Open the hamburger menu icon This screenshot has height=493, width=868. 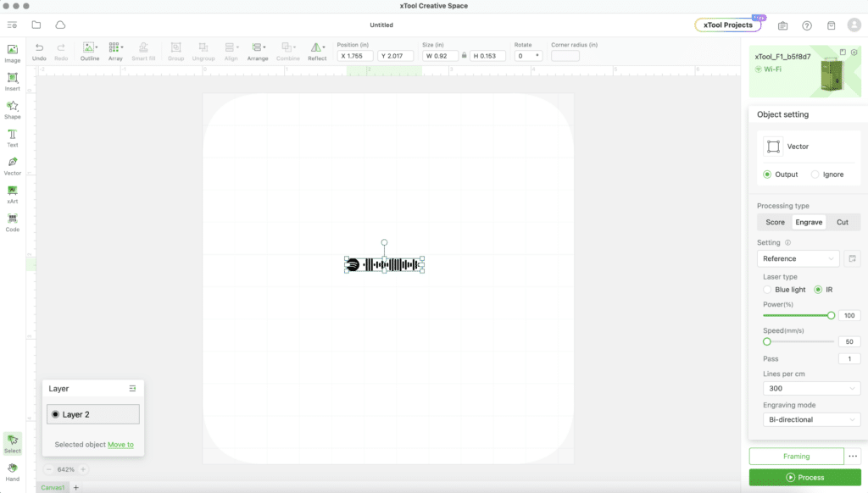[x=12, y=25]
